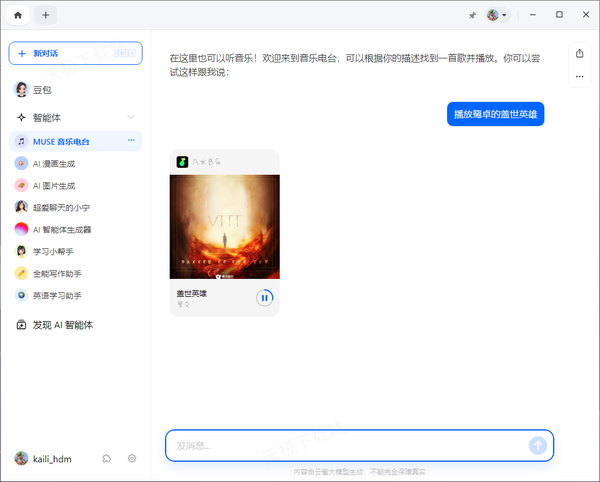This screenshot has width=600, height=482.
Task: Click the 全能写作助手 pencil icon
Action: click(x=21, y=273)
